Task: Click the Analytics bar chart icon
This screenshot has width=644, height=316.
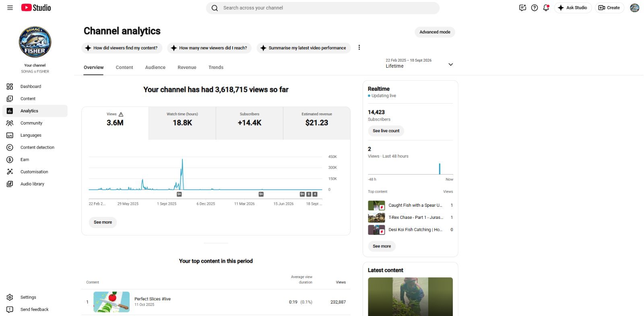Action: coord(10,111)
